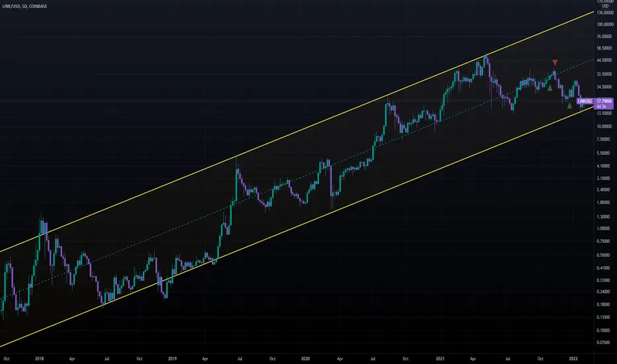Screen dimensions: 617x364
Task: Click the 1.30000 price axis label
Action: pos(604,217)
